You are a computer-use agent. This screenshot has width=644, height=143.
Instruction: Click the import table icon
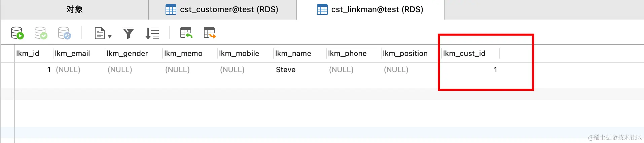coord(186,33)
